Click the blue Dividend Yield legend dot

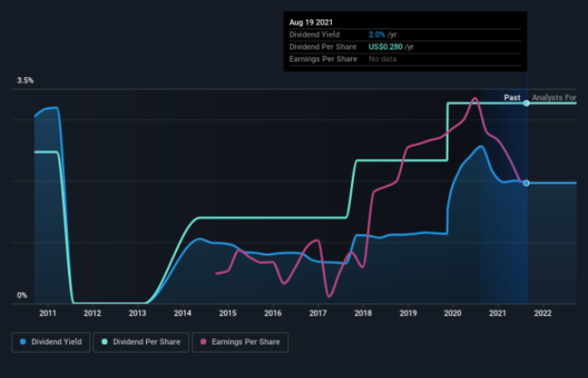click(x=23, y=342)
